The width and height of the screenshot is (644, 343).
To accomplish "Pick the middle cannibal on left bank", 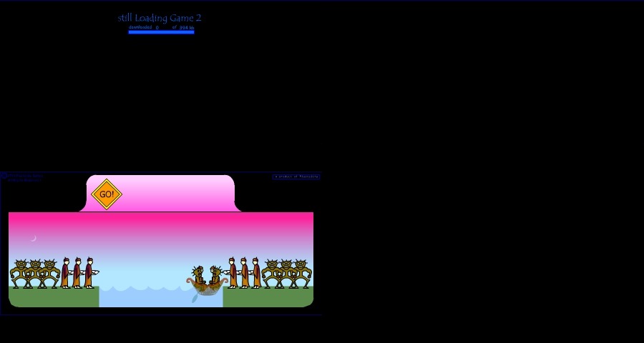I will pos(34,274).
